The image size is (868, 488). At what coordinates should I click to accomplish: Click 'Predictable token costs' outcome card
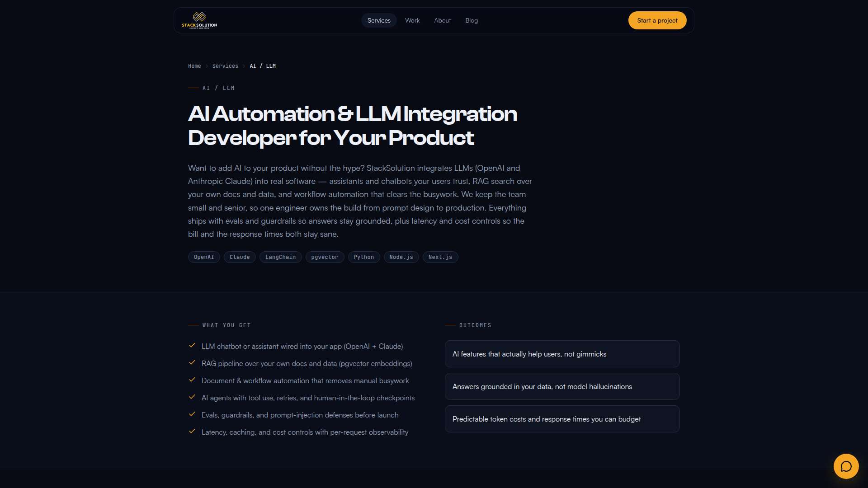pos(562,419)
